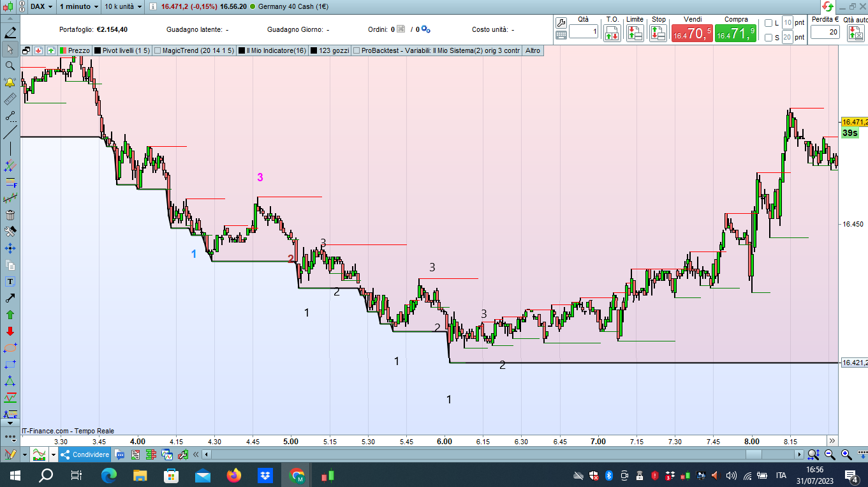The height and width of the screenshot is (487, 868).
Task: Open Dropbox from the taskbar
Action: coord(265,475)
